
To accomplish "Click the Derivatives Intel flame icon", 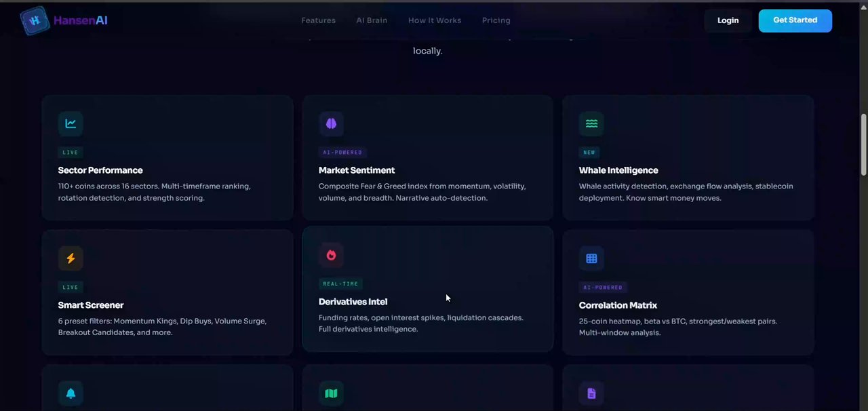I will (331, 255).
